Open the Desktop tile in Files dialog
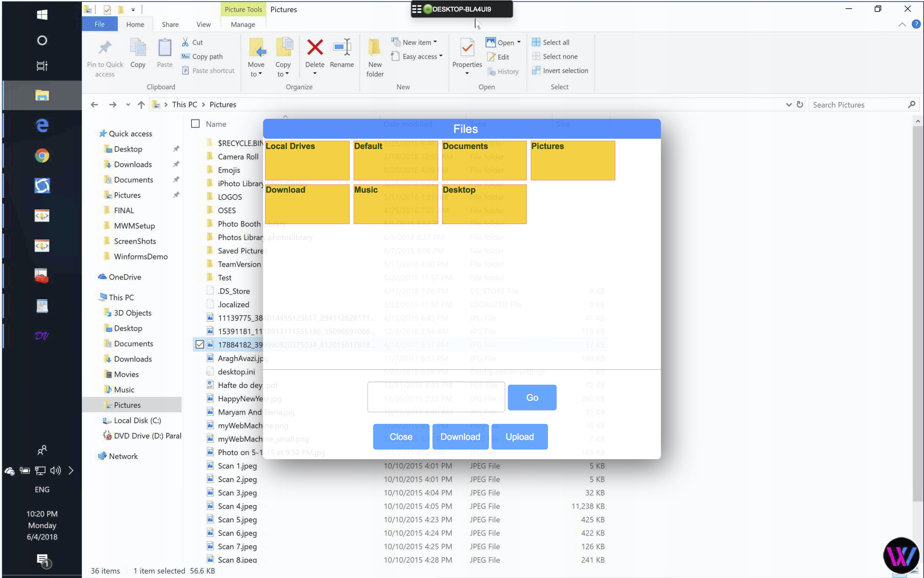924x578 pixels. (484, 204)
